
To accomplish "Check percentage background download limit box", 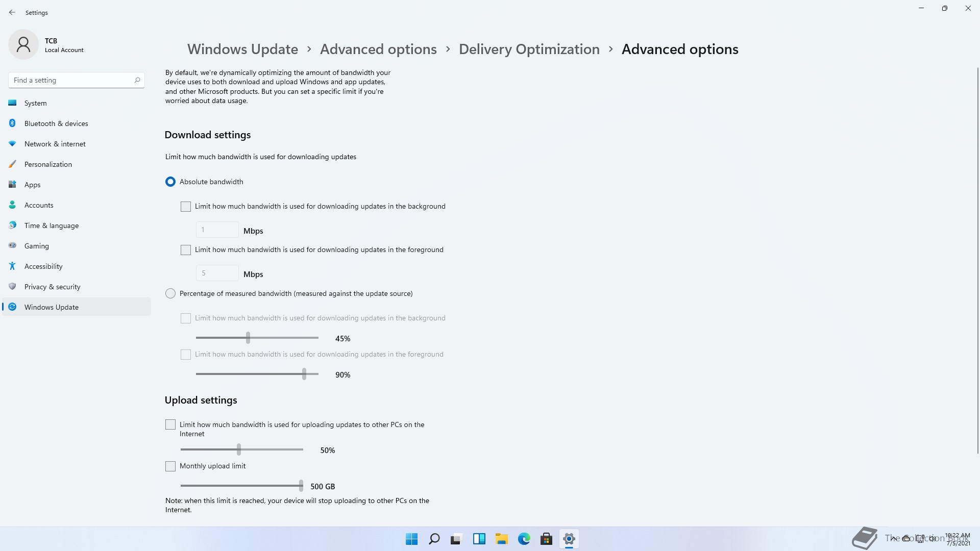I will tap(186, 318).
